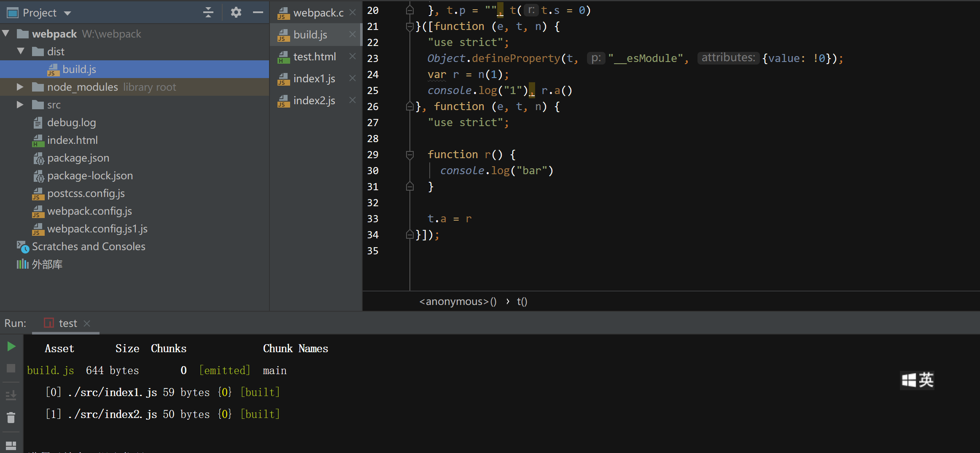980x453 pixels.
Task: Select webpack.config.js1.js in the Project tree
Action: (x=97, y=229)
